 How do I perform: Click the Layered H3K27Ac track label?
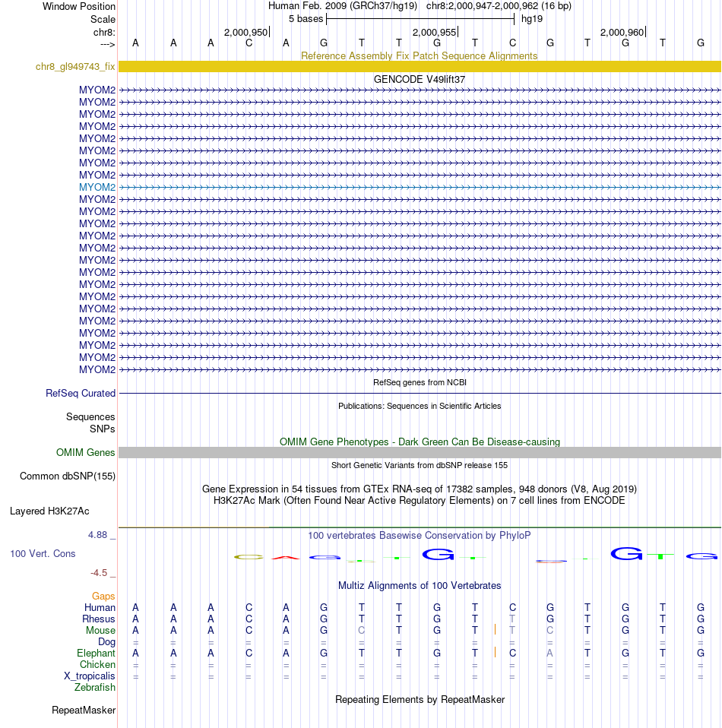point(49,511)
